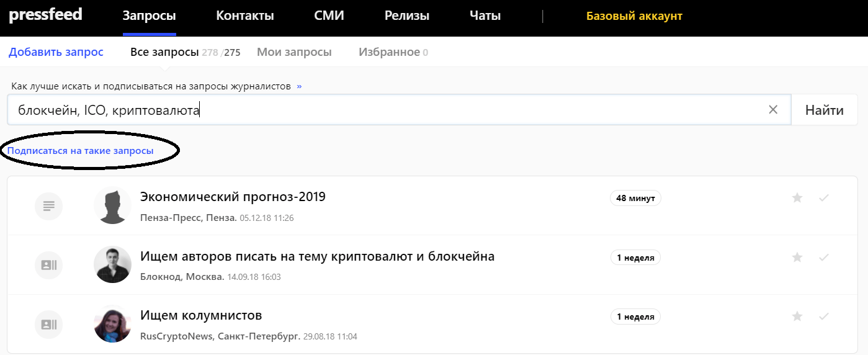Star the Экономический прогноз-2019 request
Viewport: 868px width, 355px height.
pyautogui.click(x=797, y=198)
